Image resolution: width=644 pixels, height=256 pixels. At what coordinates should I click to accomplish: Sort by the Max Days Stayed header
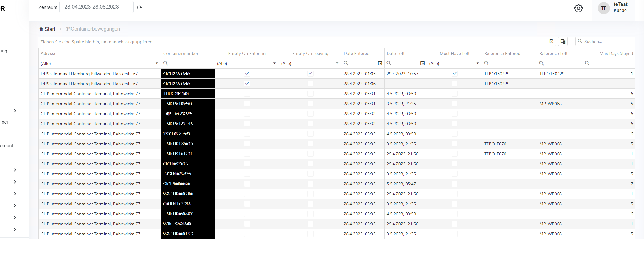pyautogui.click(x=616, y=53)
